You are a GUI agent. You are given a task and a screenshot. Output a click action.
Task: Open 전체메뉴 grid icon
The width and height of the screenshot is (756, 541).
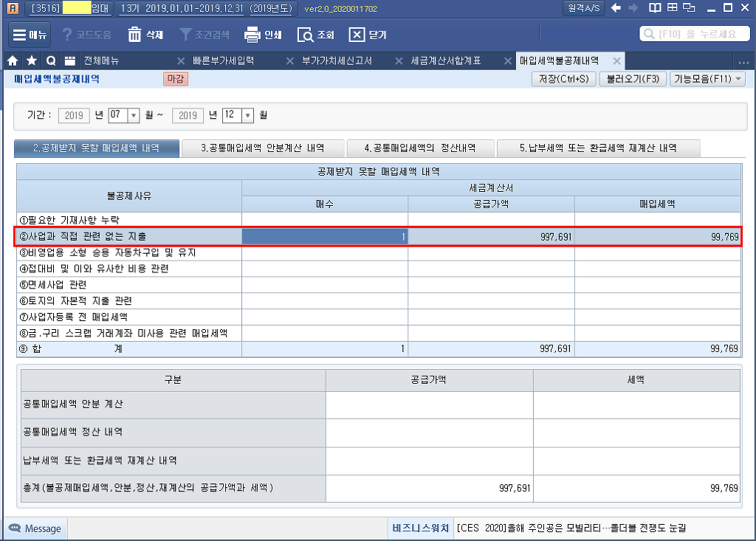[x=70, y=61]
